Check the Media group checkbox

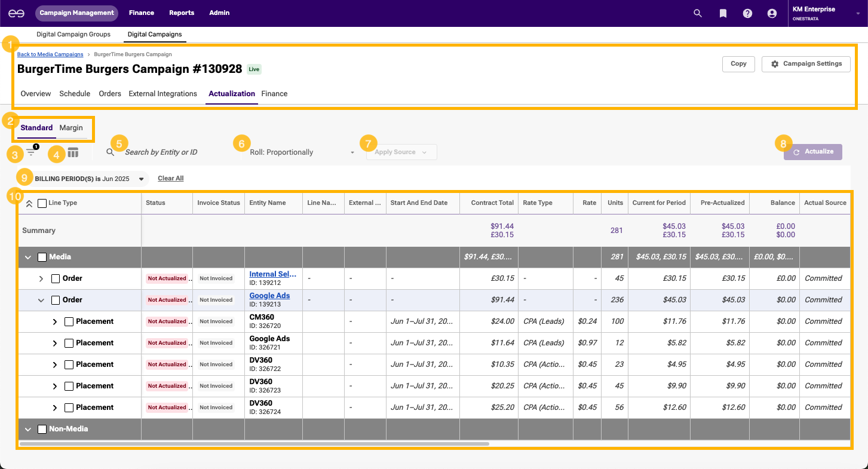point(42,257)
